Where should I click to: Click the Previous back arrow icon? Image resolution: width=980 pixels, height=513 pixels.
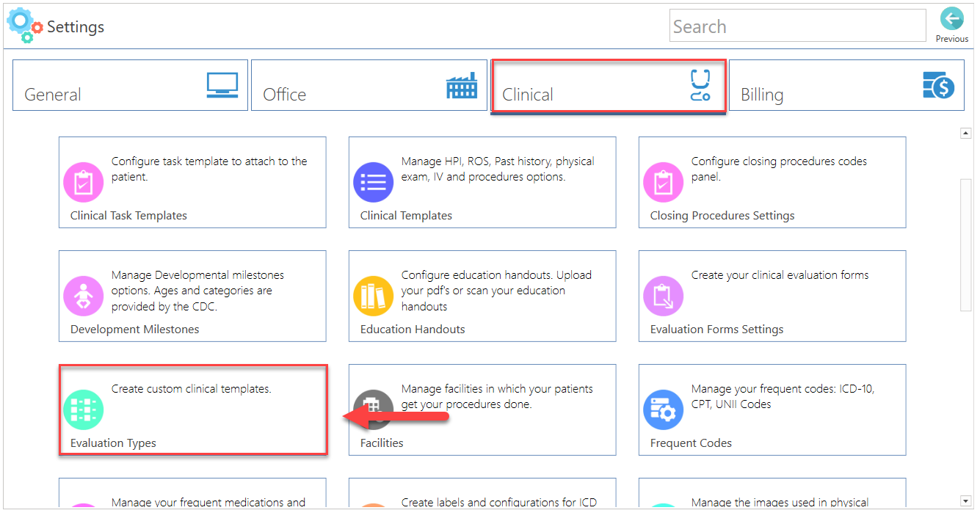click(951, 20)
